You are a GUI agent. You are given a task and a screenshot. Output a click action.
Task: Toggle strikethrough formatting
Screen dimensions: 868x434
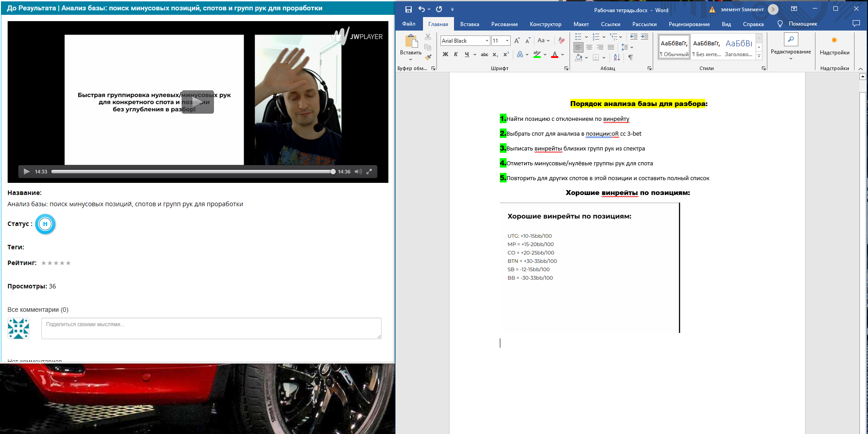pyautogui.click(x=484, y=54)
